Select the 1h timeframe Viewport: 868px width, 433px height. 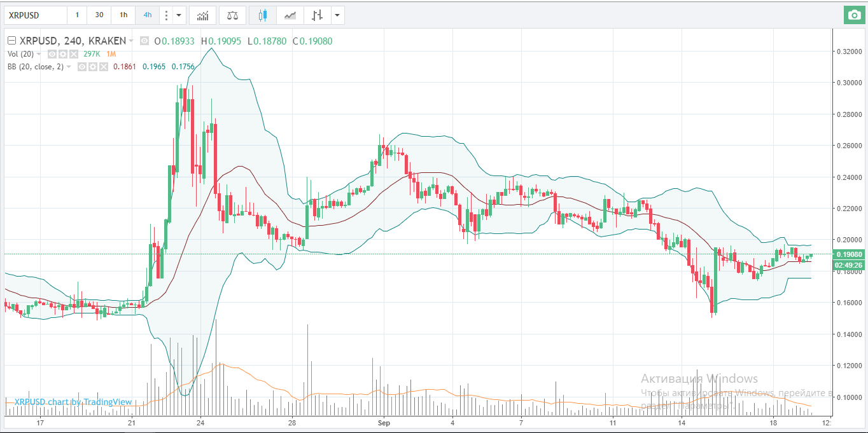123,15
